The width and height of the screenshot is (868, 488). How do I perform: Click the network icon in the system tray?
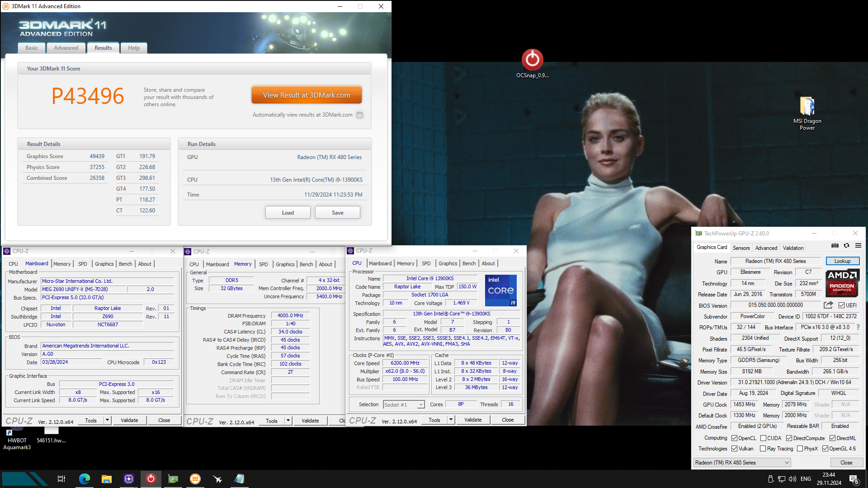pyautogui.click(x=782, y=479)
